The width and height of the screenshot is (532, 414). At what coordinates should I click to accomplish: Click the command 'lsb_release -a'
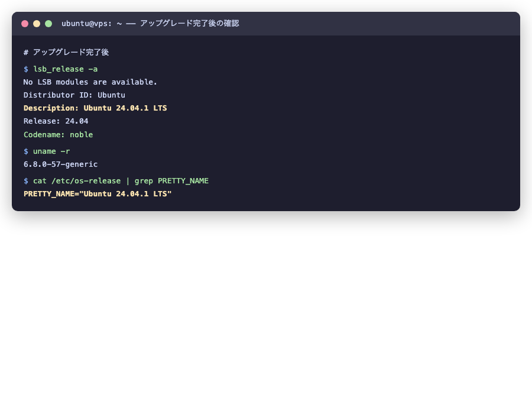click(65, 69)
